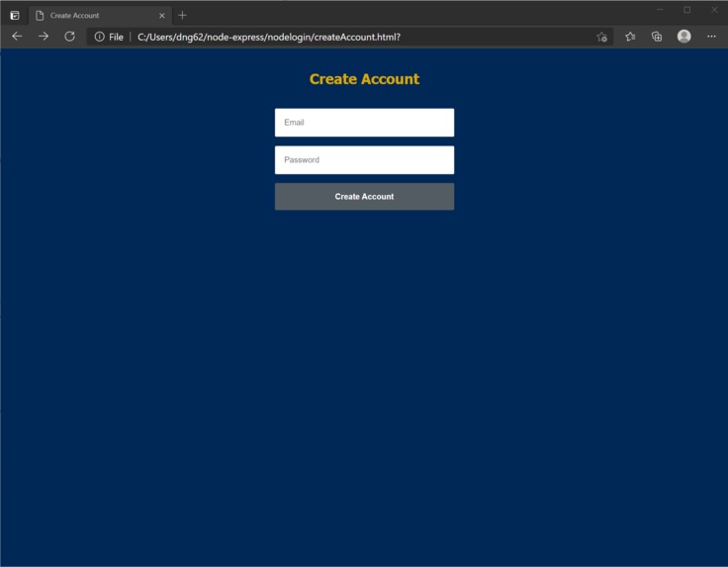728x567 pixels.
Task: Add this page to favorites star icon
Action: point(602,37)
